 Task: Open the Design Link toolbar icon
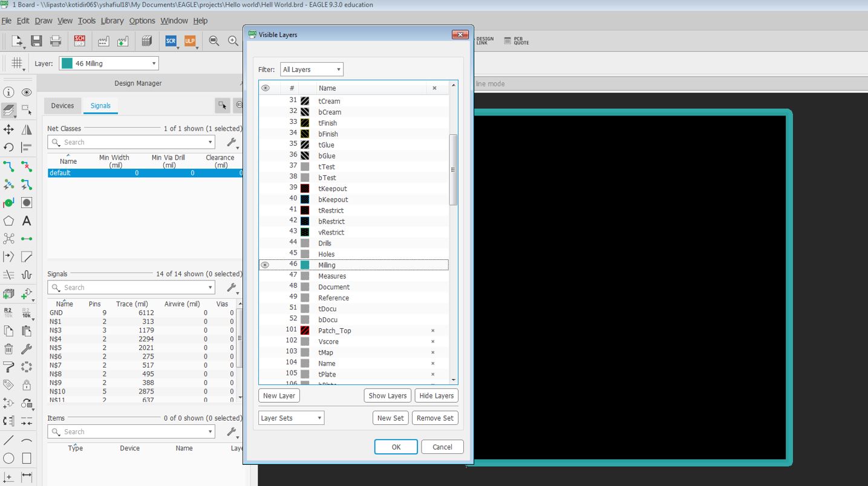[x=485, y=41]
